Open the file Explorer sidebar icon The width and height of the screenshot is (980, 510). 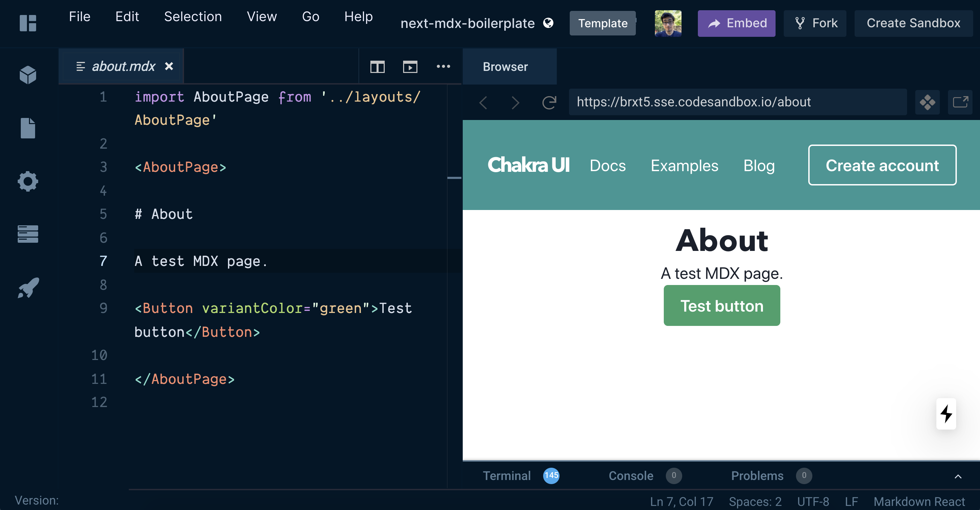(x=28, y=128)
